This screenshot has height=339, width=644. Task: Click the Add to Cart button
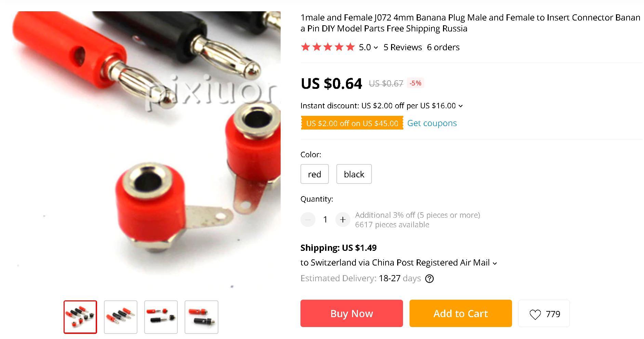(x=461, y=313)
